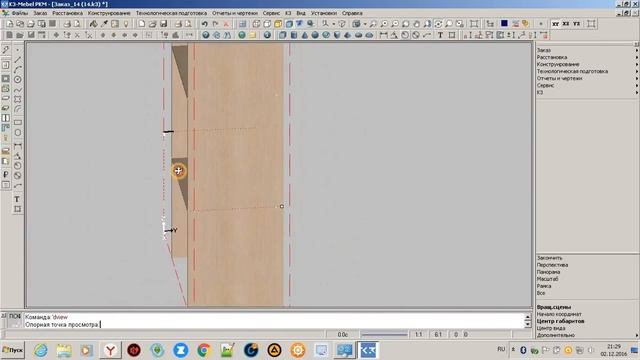The image size is (640, 360).
Task: Click the command line scrollbar up arrow
Action: coord(527,316)
